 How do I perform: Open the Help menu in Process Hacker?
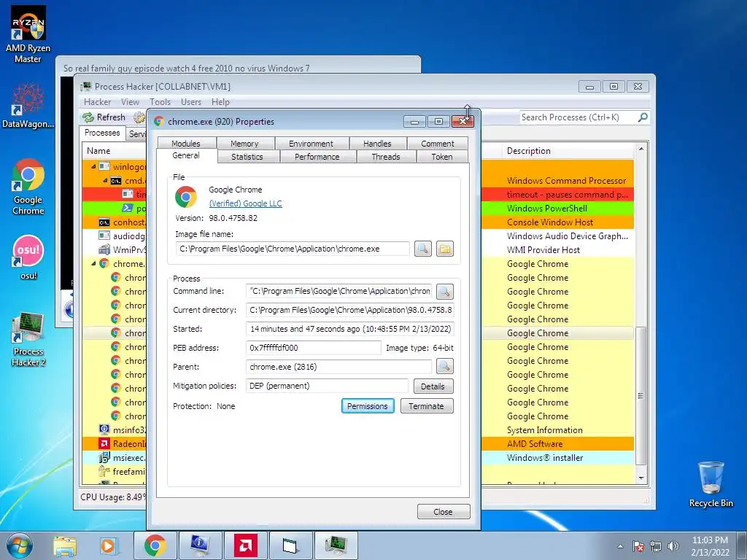click(220, 102)
